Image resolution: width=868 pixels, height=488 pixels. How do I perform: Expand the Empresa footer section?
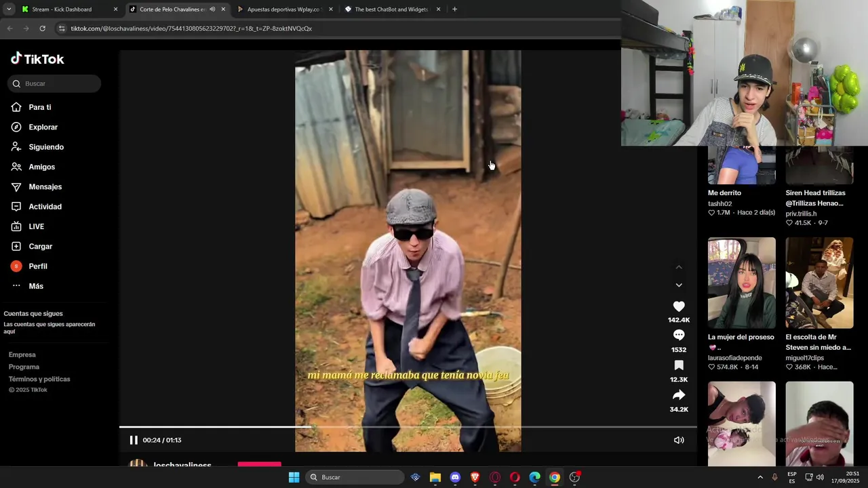pyautogui.click(x=22, y=354)
